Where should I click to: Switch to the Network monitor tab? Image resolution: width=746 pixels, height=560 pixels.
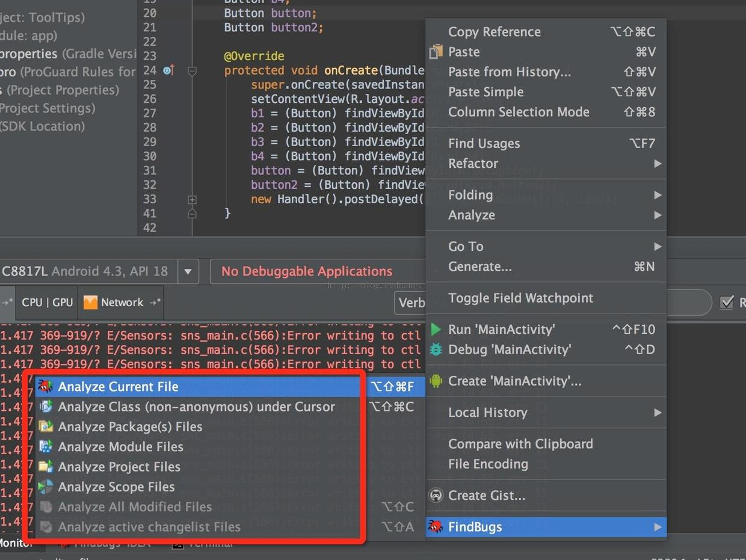point(122,303)
